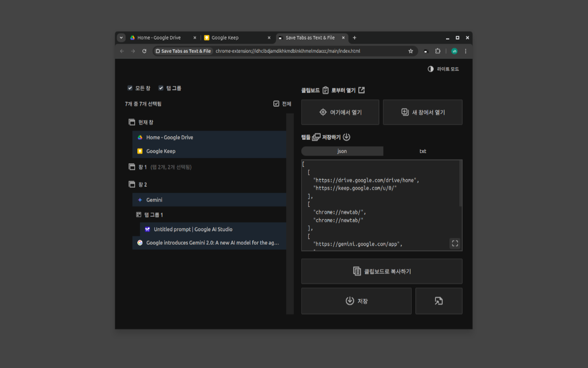The height and width of the screenshot is (368, 588).
Task: Click the open-external icon beside 로부터 열기
Action: 362,90
